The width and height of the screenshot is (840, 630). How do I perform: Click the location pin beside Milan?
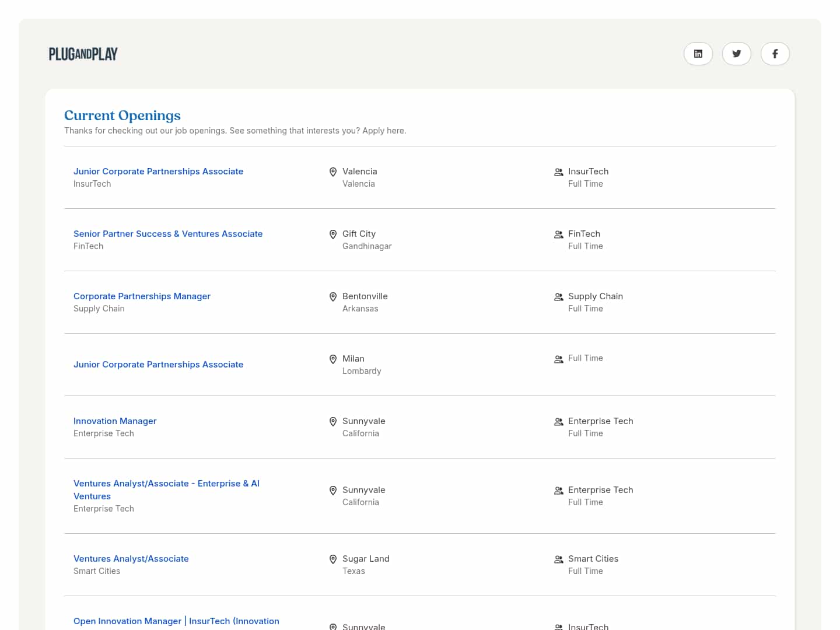pos(333,359)
